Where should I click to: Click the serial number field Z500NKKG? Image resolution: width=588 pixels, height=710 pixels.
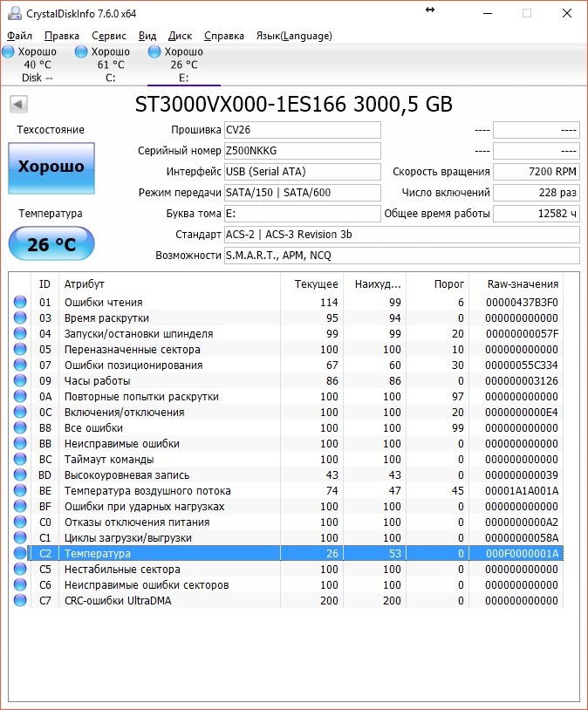tap(303, 151)
